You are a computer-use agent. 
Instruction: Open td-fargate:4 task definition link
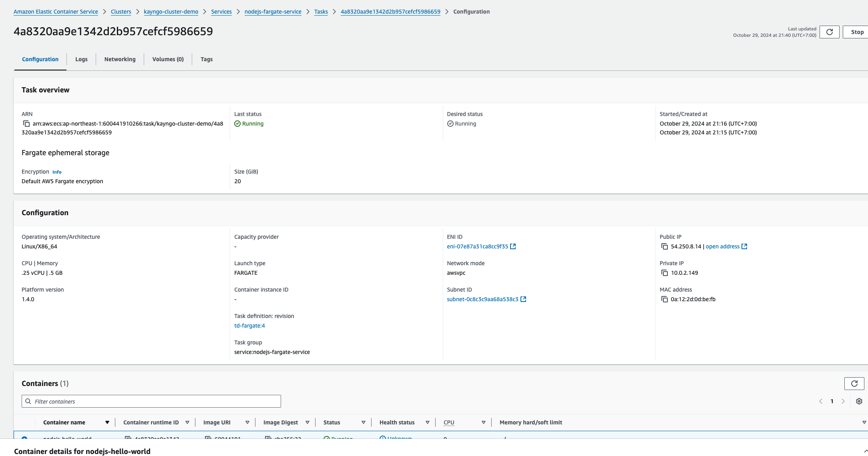tap(249, 326)
